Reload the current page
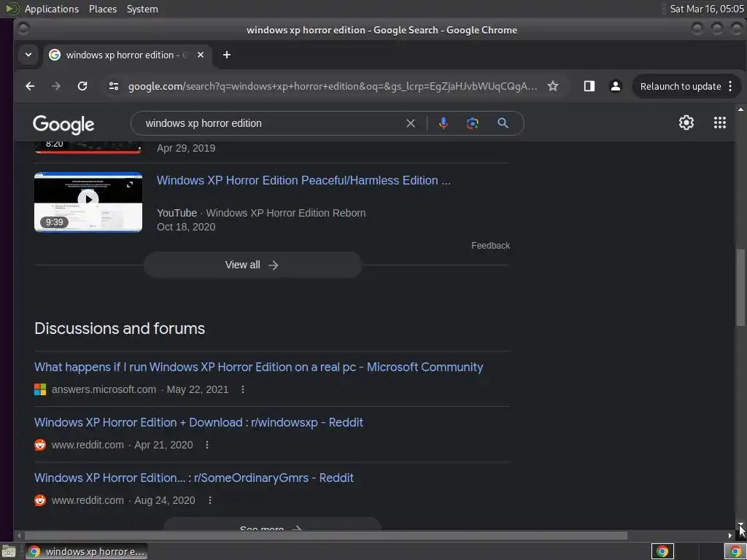The height and width of the screenshot is (560, 747). coord(82,86)
